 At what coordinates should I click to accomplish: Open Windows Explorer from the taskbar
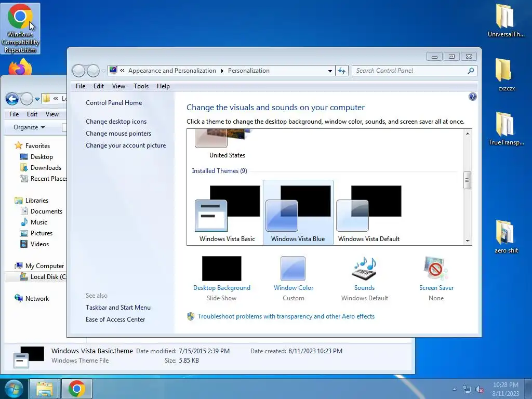45,389
